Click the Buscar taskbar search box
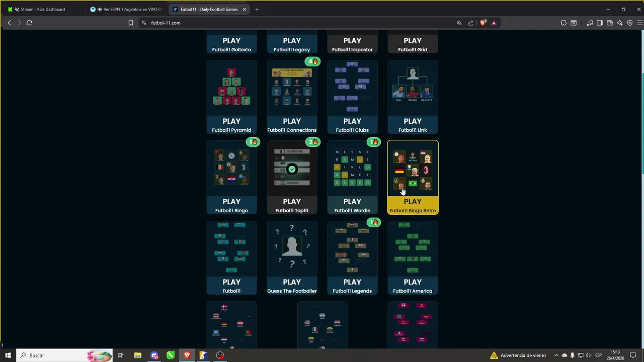 [65, 355]
